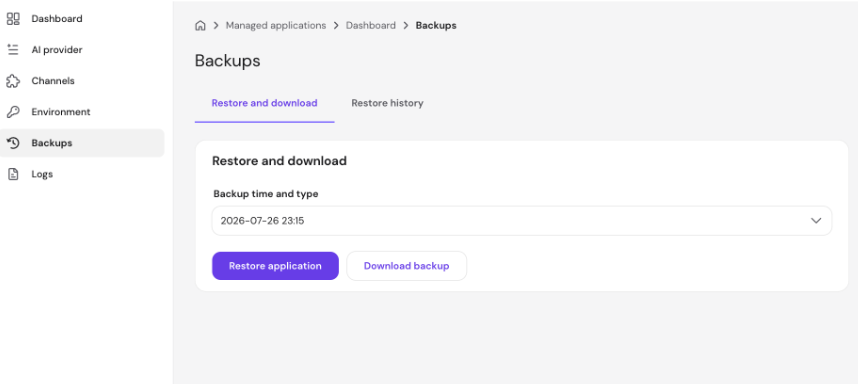
Task: Open the Environment sidebar label
Action: tap(61, 112)
